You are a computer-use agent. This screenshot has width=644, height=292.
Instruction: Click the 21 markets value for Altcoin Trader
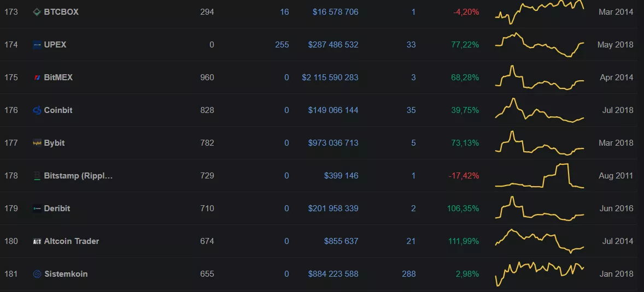411,241
